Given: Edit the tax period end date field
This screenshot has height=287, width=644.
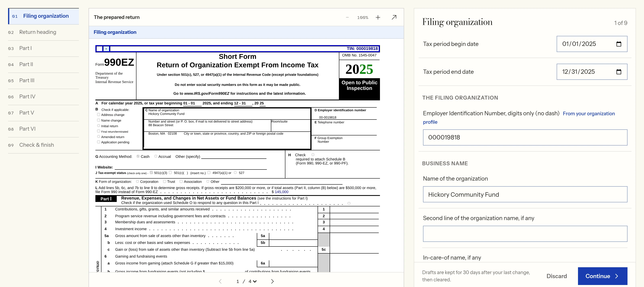Looking at the screenshot, I should pos(592,72).
